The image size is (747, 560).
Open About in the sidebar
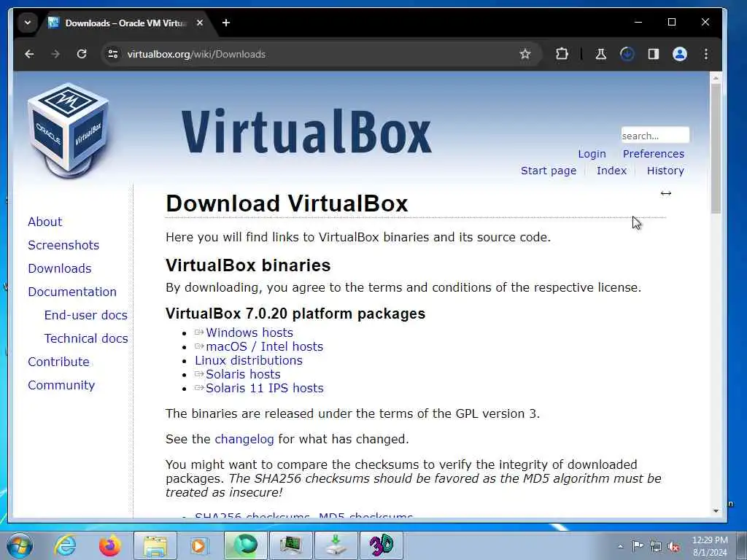coord(44,222)
